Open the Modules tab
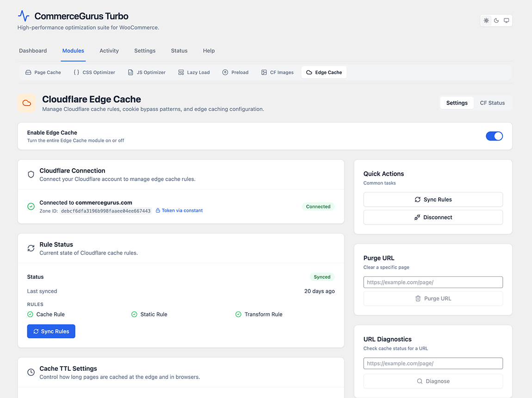The height and width of the screenshot is (398, 532). point(73,50)
